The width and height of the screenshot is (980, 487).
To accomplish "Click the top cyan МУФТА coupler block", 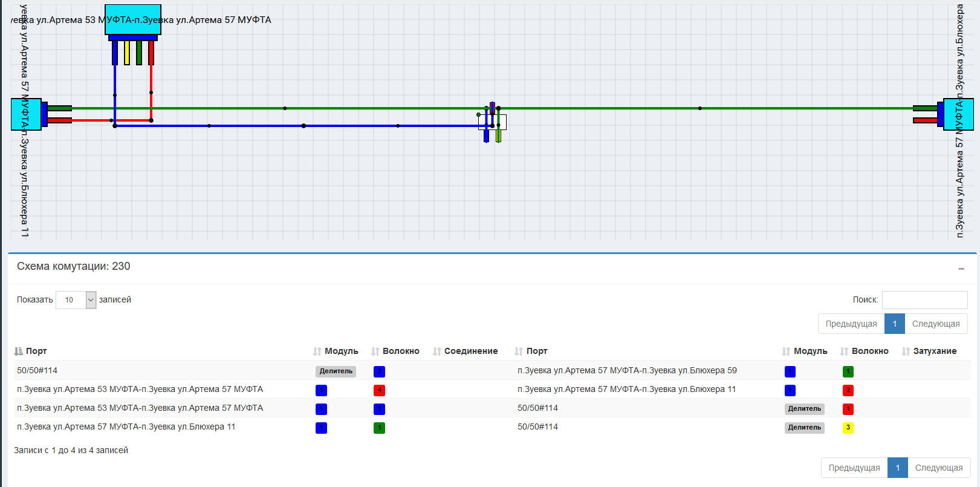I will click(x=133, y=19).
